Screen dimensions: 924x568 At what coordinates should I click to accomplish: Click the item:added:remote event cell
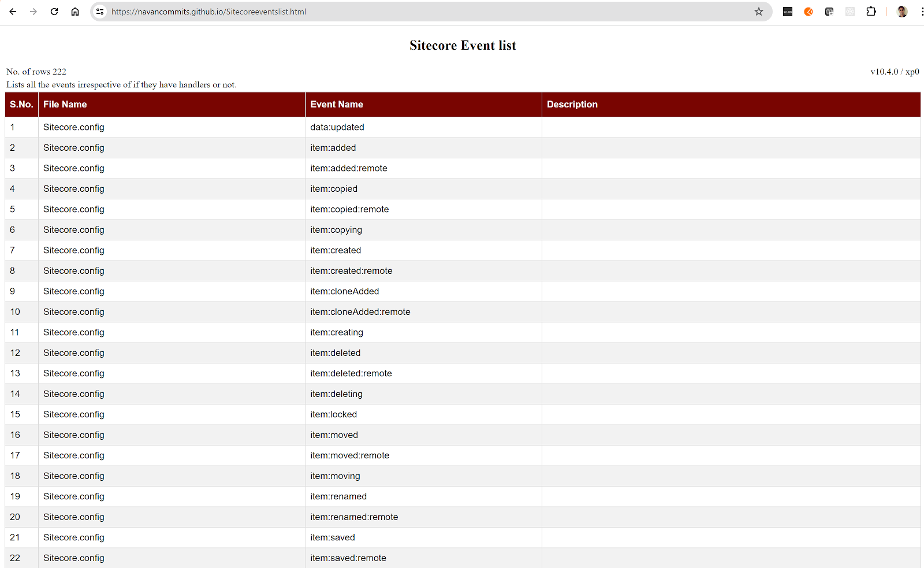tap(424, 168)
